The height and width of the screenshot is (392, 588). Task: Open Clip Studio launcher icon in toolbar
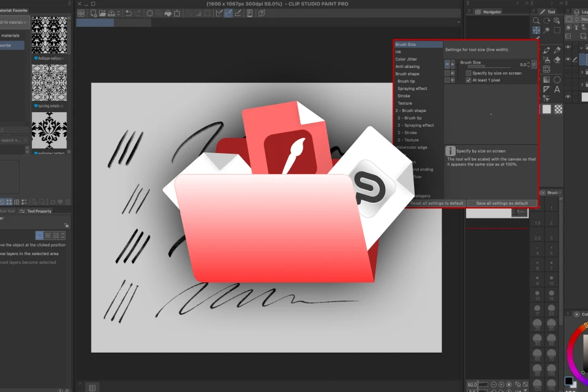click(x=81, y=13)
